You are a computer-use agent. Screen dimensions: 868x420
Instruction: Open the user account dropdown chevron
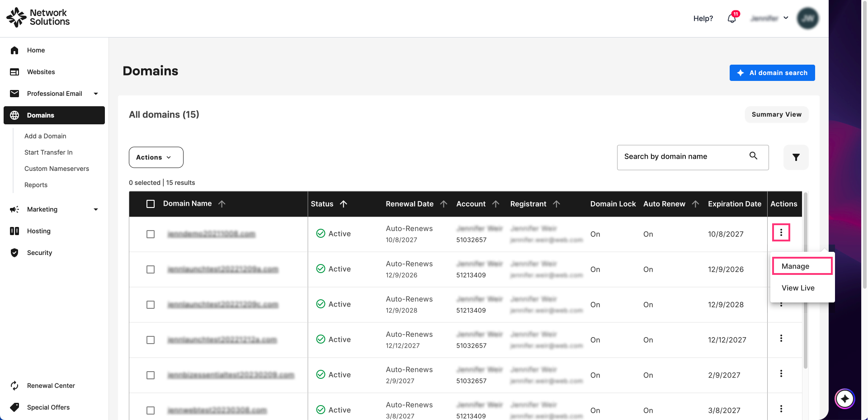click(x=786, y=18)
